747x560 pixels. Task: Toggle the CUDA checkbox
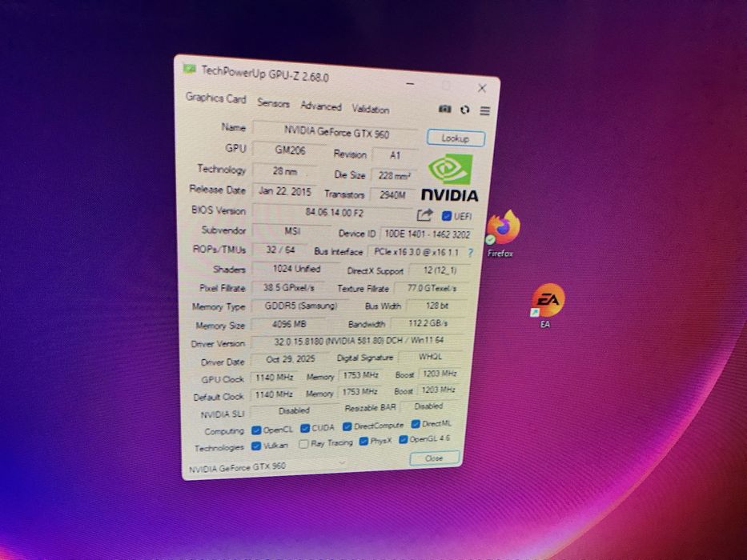pyautogui.click(x=305, y=428)
